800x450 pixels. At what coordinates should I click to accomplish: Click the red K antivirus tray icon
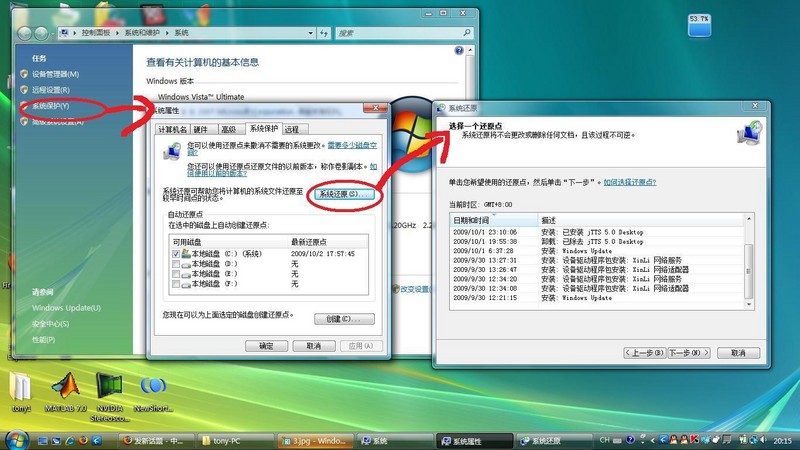[694, 439]
